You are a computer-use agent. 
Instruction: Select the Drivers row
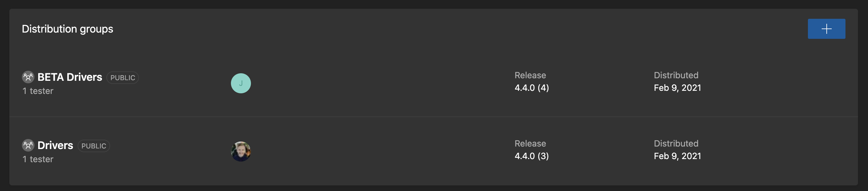pyautogui.click(x=371, y=151)
